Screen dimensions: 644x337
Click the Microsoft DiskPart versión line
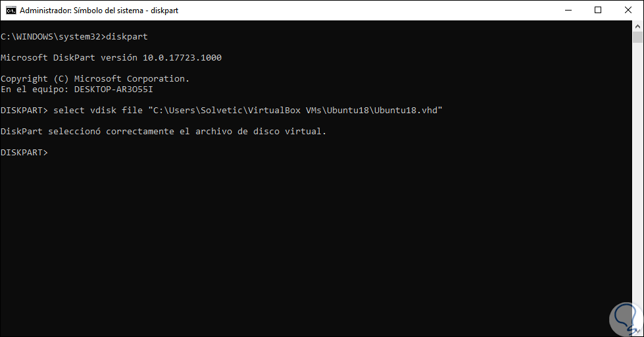(x=111, y=58)
